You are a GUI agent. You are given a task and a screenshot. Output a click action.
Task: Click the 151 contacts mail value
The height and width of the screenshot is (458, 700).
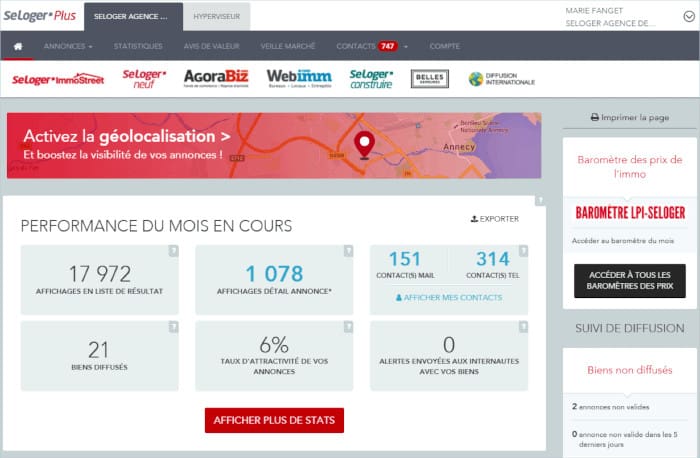(x=404, y=259)
